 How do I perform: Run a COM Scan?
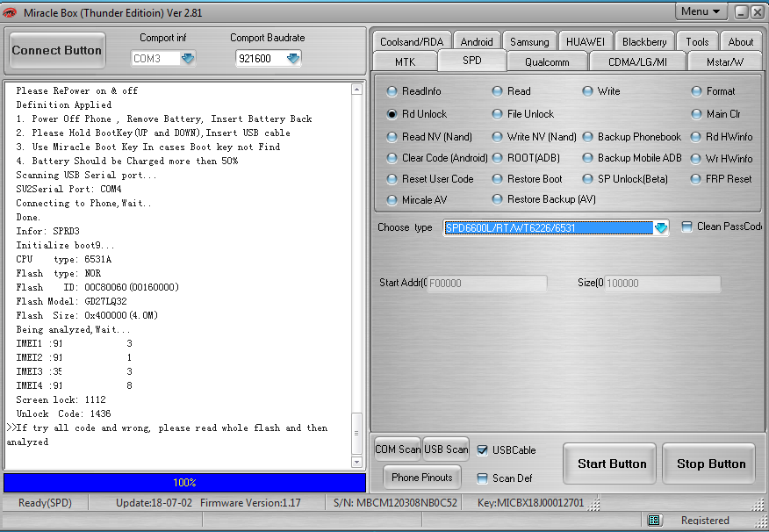[x=398, y=449]
